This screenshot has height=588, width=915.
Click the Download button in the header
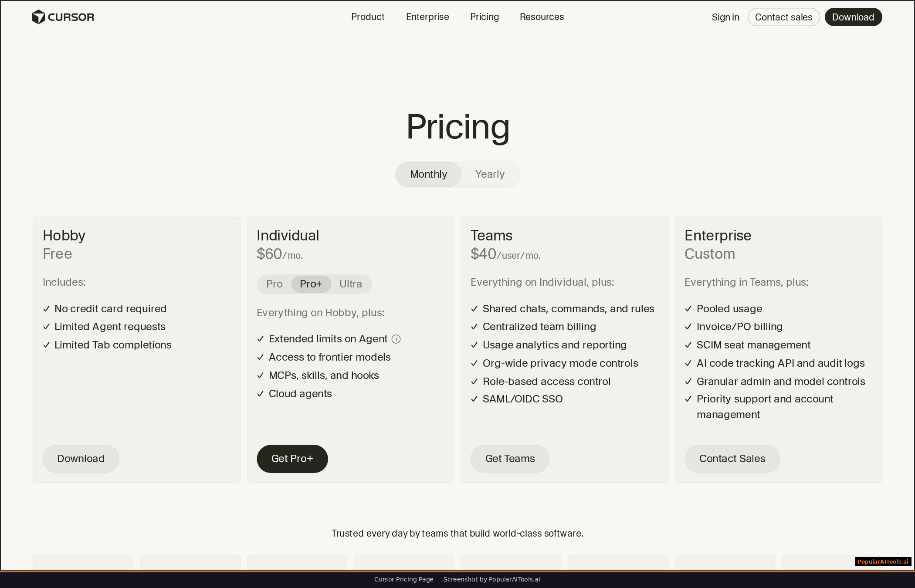pos(853,17)
